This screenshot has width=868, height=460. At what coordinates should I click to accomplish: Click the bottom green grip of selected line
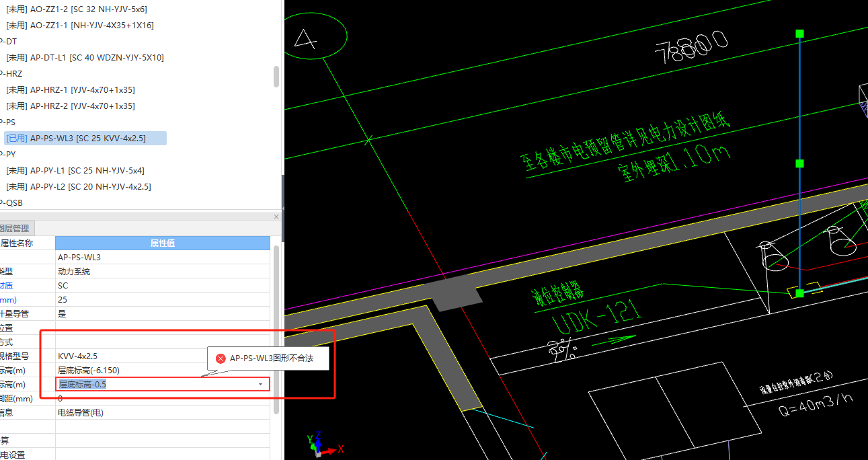(x=799, y=293)
